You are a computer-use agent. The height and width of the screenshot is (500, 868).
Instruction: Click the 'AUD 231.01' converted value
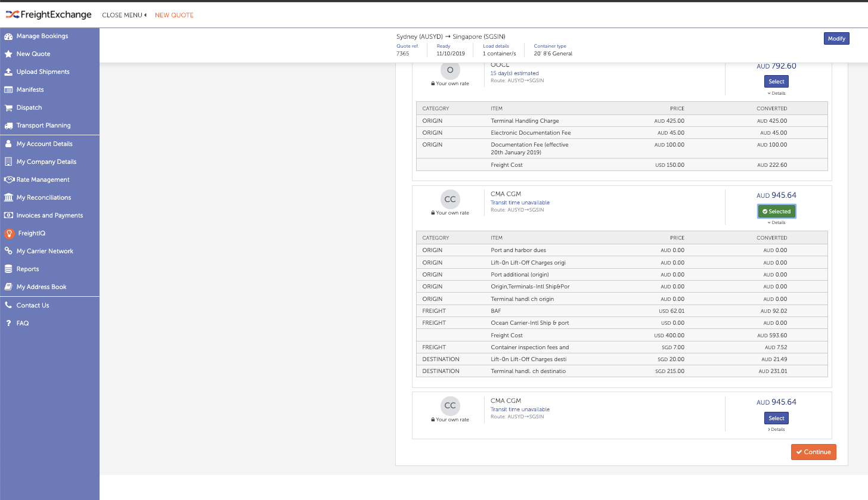click(773, 371)
